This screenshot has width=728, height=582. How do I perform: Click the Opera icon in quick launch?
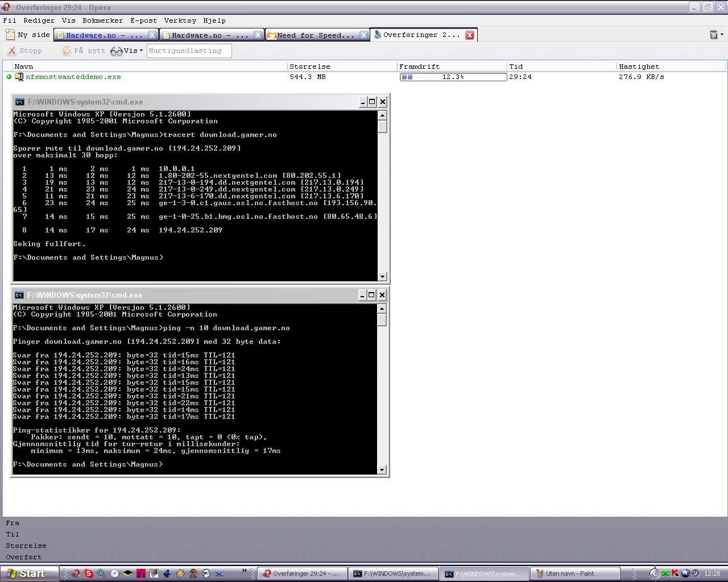[x=76, y=573]
